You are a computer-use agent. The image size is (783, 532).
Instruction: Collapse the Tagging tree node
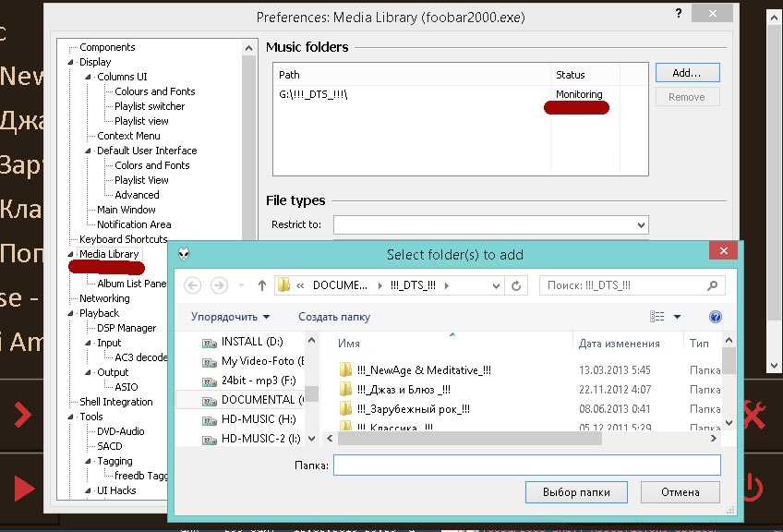(x=88, y=461)
